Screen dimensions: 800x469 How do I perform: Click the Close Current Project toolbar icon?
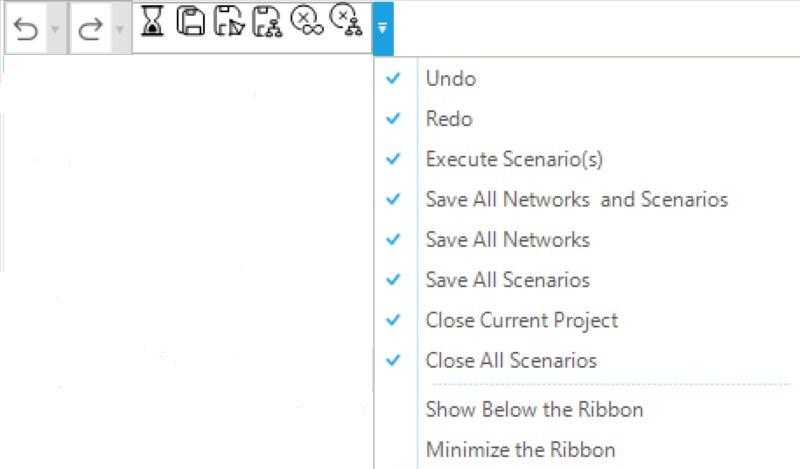pos(304,20)
